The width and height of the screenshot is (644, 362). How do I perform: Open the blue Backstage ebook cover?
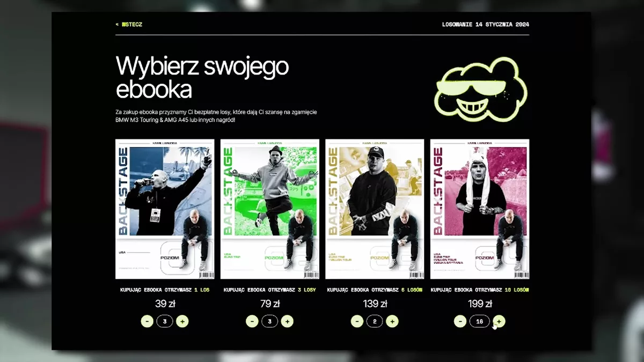point(165,209)
